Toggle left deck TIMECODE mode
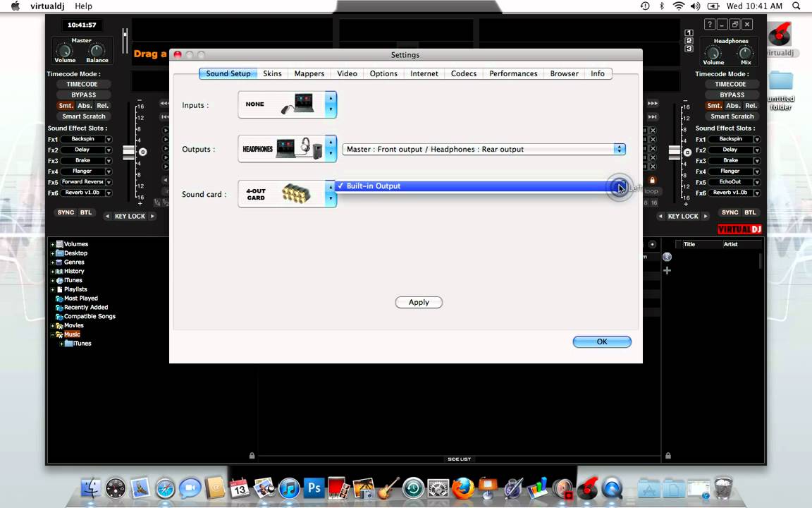The width and height of the screenshot is (812, 508). click(82, 84)
